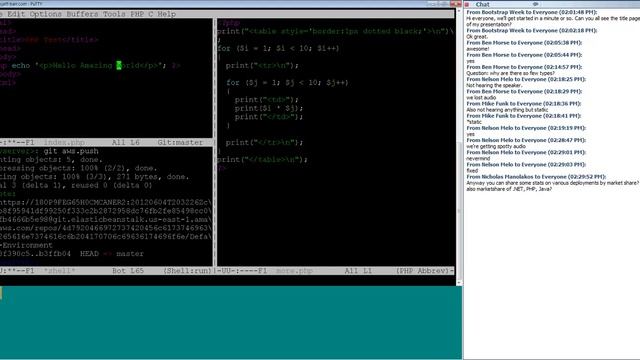Screen dimensions: 640x360
Task: Click Ben Morse's 'awesome!' chat message
Action: coord(478,49)
